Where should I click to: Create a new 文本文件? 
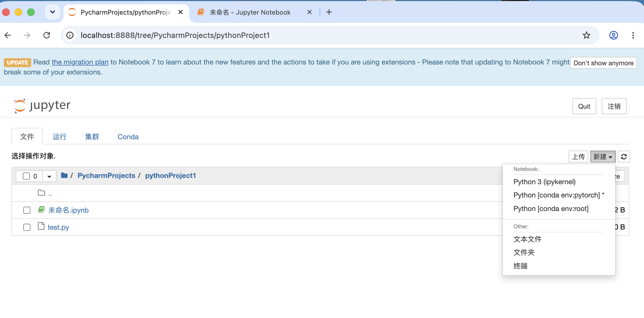point(527,239)
